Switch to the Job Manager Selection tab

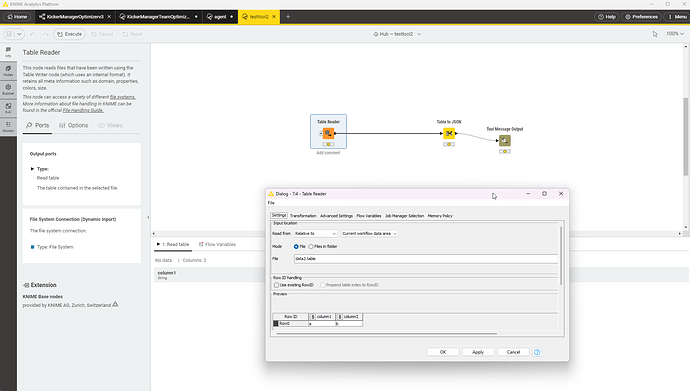pyautogui.click(x=404, y=216)
